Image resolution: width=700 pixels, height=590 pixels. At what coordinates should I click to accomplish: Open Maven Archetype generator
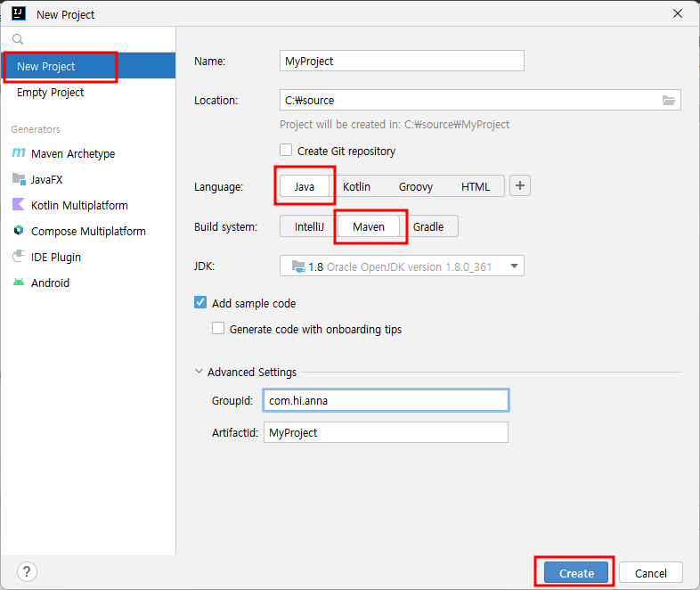coord(88,153)
